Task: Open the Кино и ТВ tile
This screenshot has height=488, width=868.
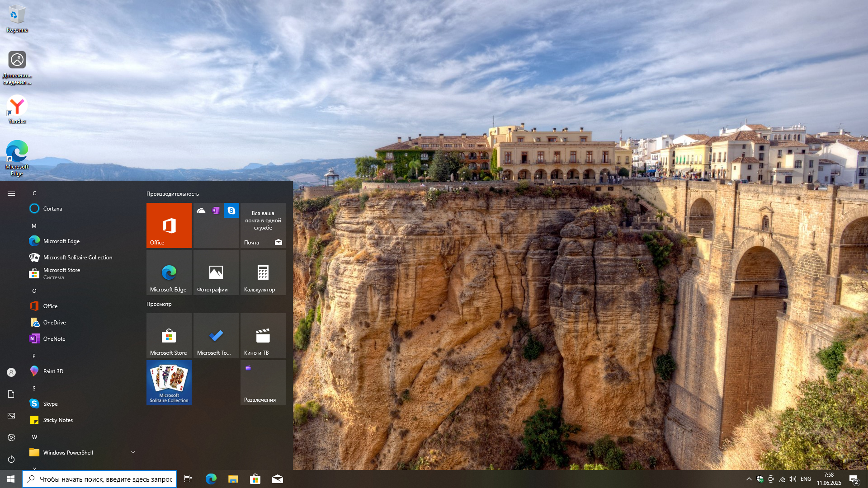Action: [263, 335]
